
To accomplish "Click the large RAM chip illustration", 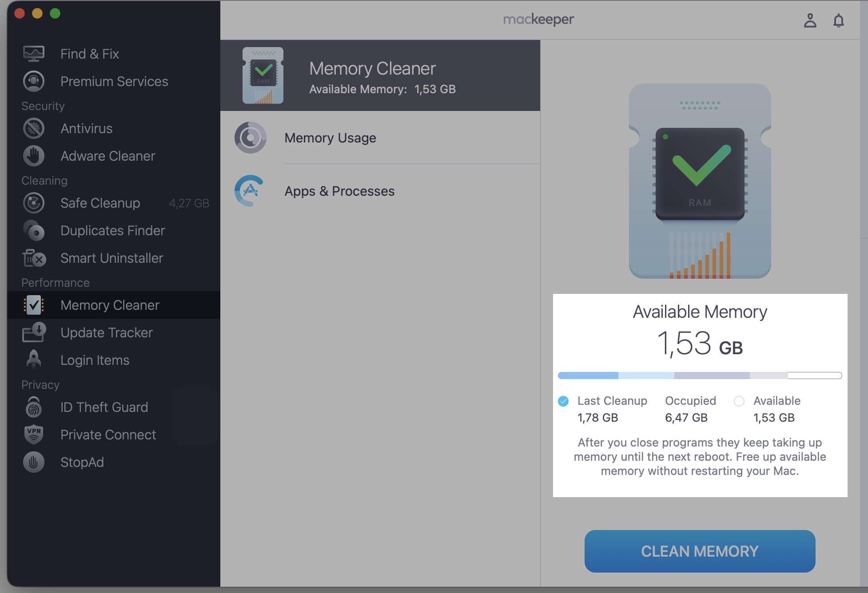I will (700, 181).
